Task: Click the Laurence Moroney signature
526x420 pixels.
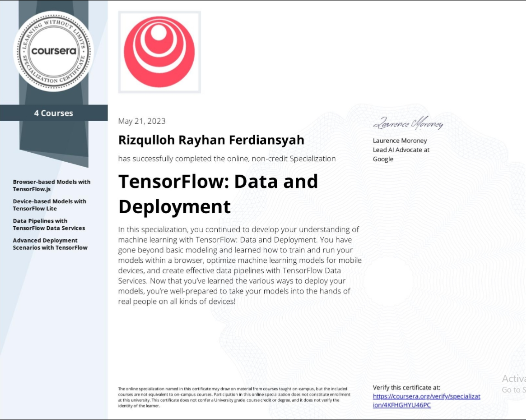Action: pyautogui.click(x=409, y=122)
